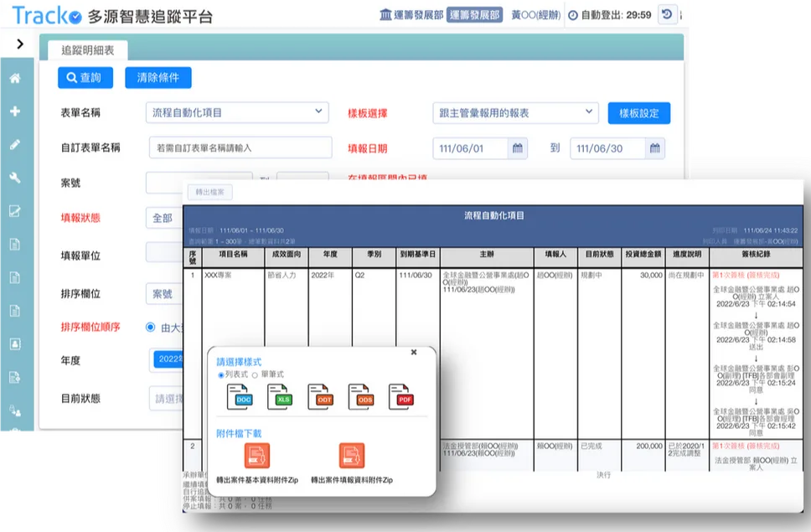This screenshot has height=532, width=811.
Task: Expand the collapsed sidebar with chevron
Action: coord(19,44)
